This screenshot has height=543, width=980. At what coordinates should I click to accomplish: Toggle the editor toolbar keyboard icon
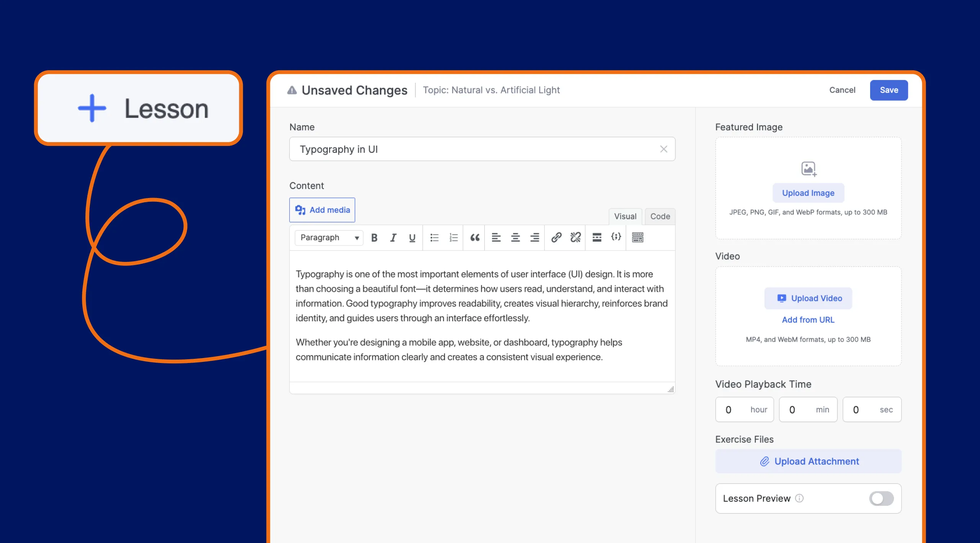pos(637,238)
